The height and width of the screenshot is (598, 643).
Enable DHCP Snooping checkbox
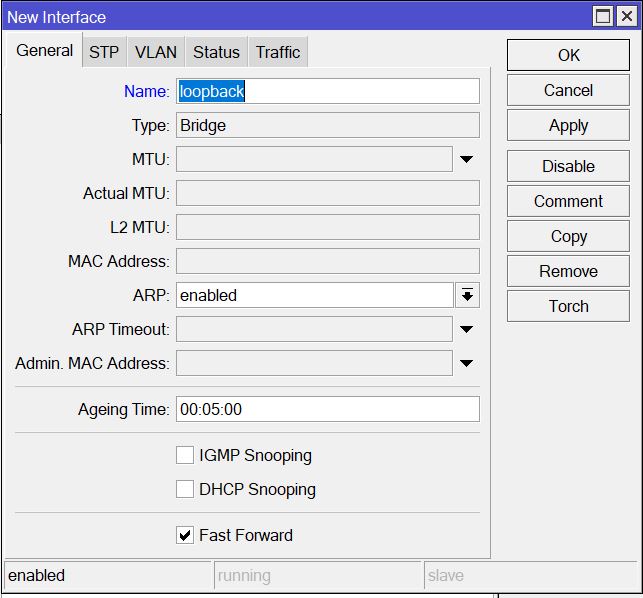click(185, 489)
